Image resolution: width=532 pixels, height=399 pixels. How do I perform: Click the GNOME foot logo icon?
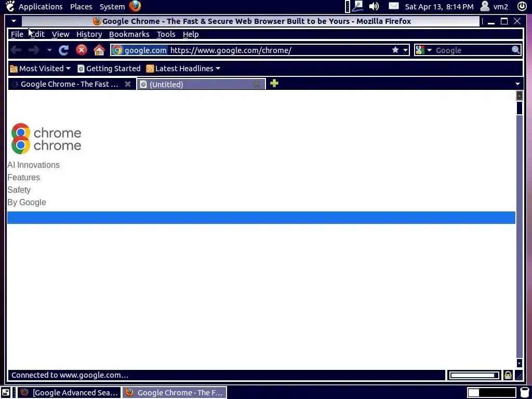(10, 6)
